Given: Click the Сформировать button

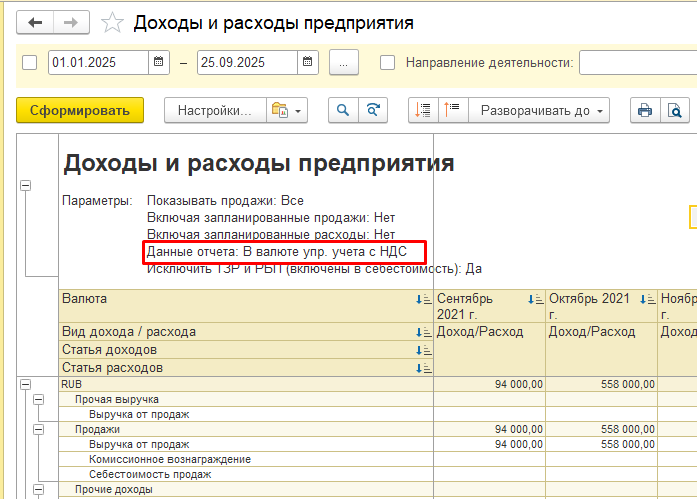Looking at the screenshot, I should [80, 110].
